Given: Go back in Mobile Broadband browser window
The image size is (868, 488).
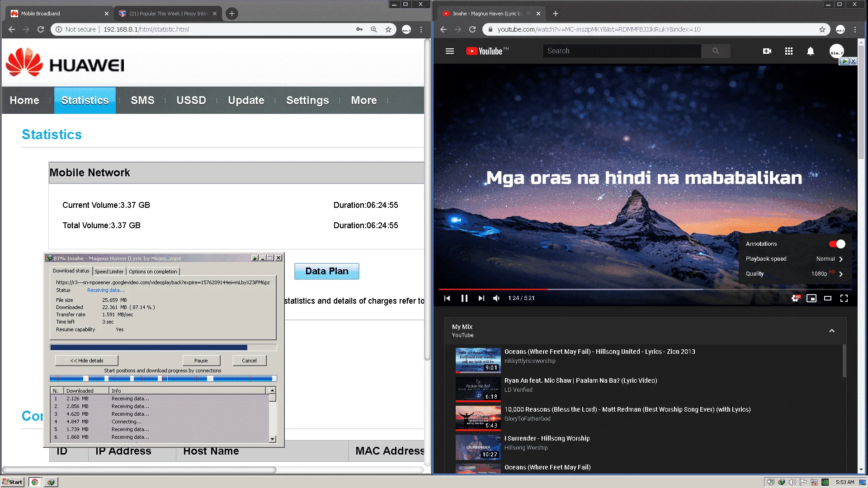Looking at the screenshot, I should click(12, 29).
